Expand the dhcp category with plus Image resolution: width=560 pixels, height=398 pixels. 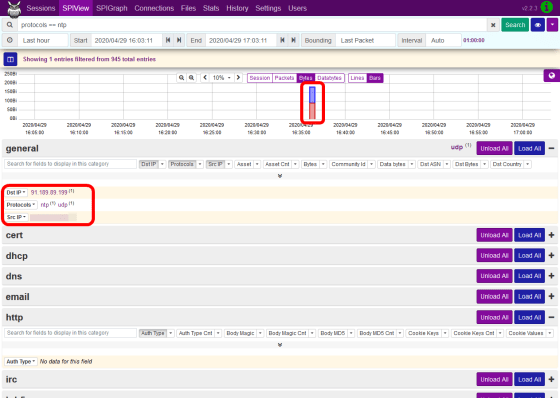click(x=551, y=255)
